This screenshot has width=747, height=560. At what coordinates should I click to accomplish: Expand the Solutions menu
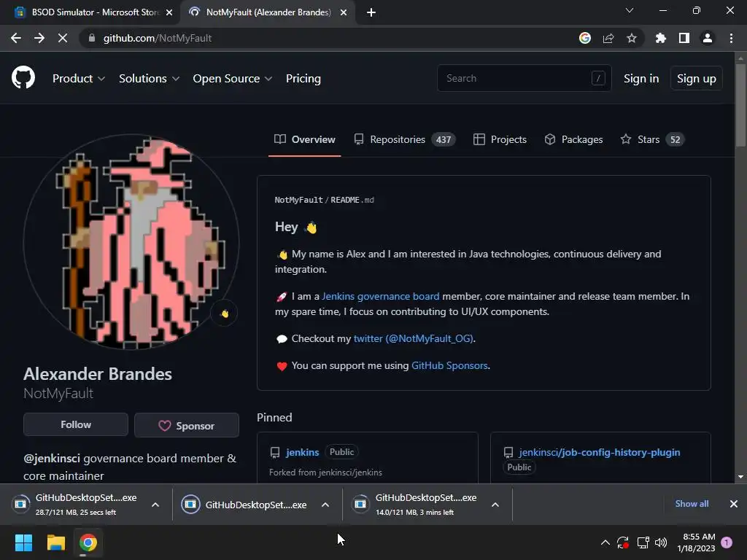pos(149,79)
